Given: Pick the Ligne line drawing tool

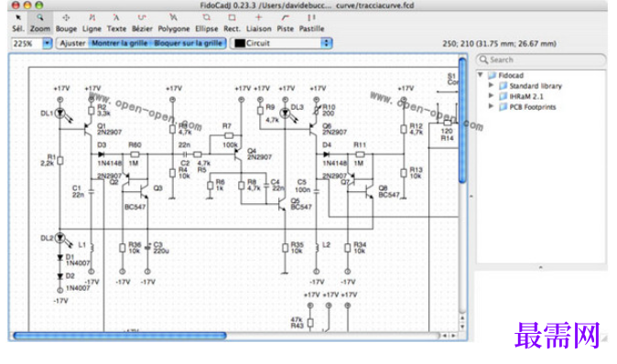Looking at the screenshot, I should (92, 23).
